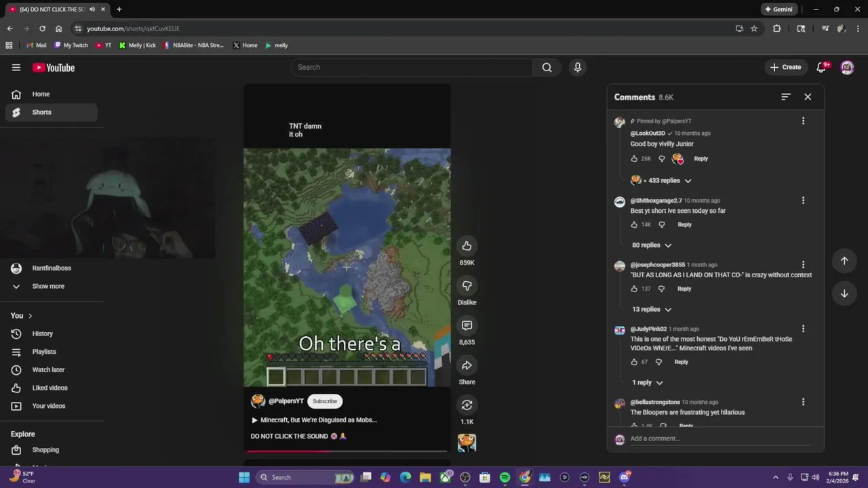Open options for josephcooper3855's comment

[803, 264]
